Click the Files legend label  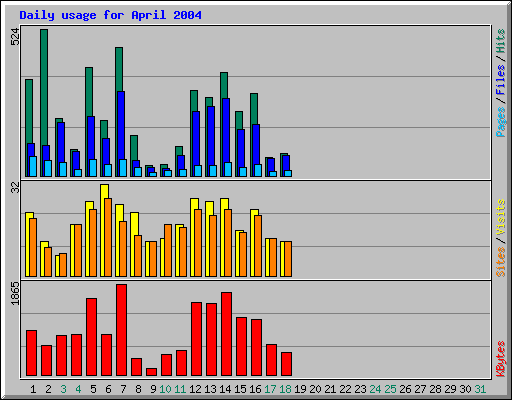click(x=500, y=80)
